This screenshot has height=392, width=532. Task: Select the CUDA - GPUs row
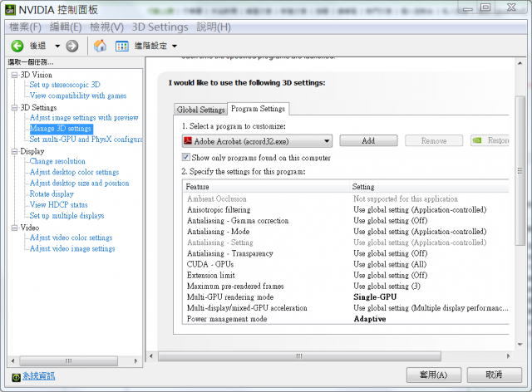coord(346,264)
